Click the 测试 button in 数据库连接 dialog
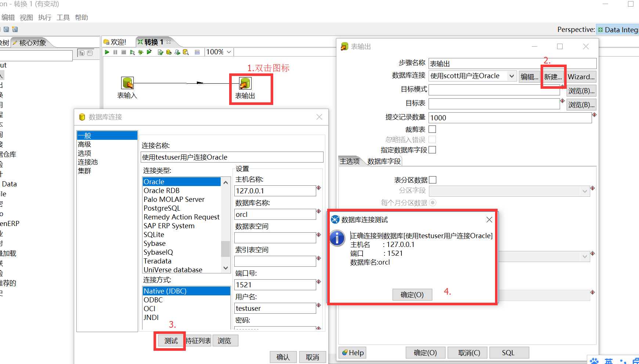Viewport: 639px width, 364px height. [171, 341]
